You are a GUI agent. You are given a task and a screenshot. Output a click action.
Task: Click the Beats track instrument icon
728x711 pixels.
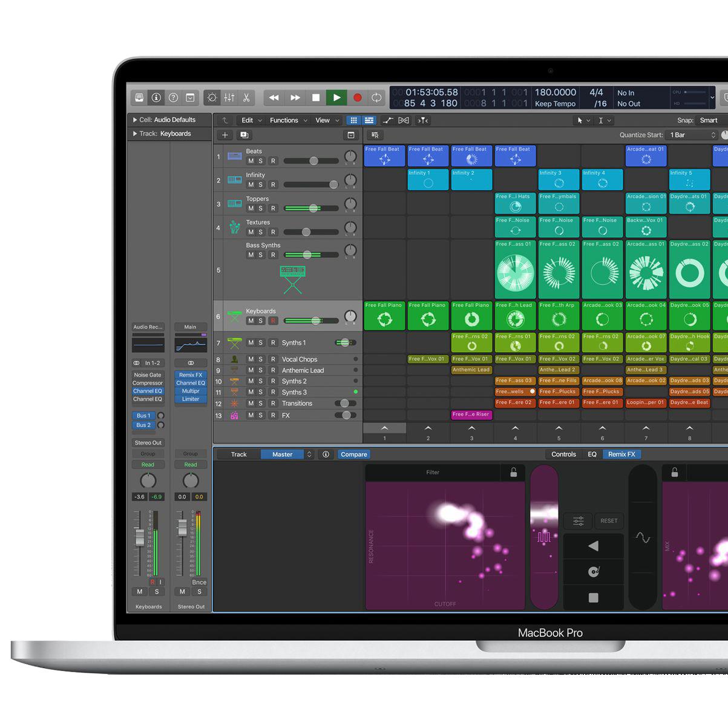(234, 156)
